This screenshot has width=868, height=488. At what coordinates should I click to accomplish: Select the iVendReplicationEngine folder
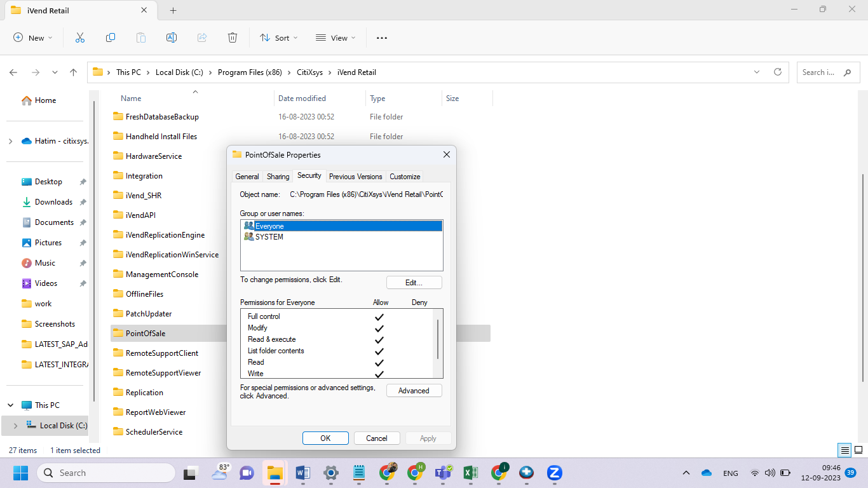coord(165,235)
